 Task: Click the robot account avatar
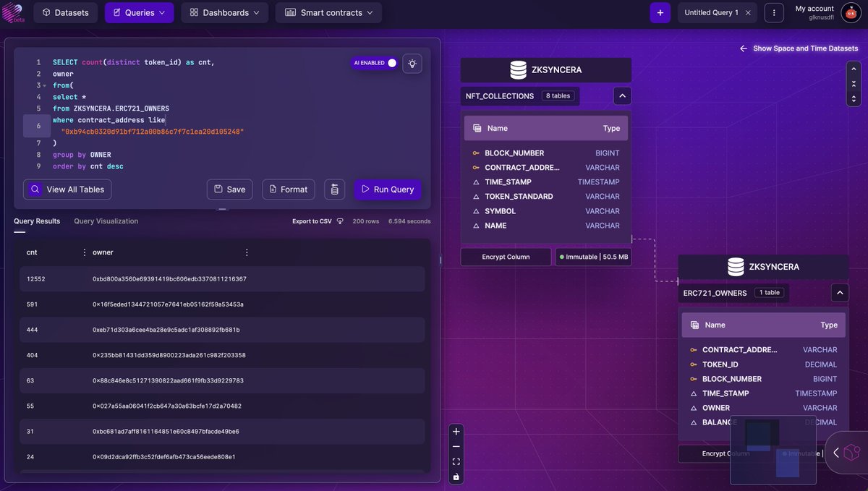851,12
